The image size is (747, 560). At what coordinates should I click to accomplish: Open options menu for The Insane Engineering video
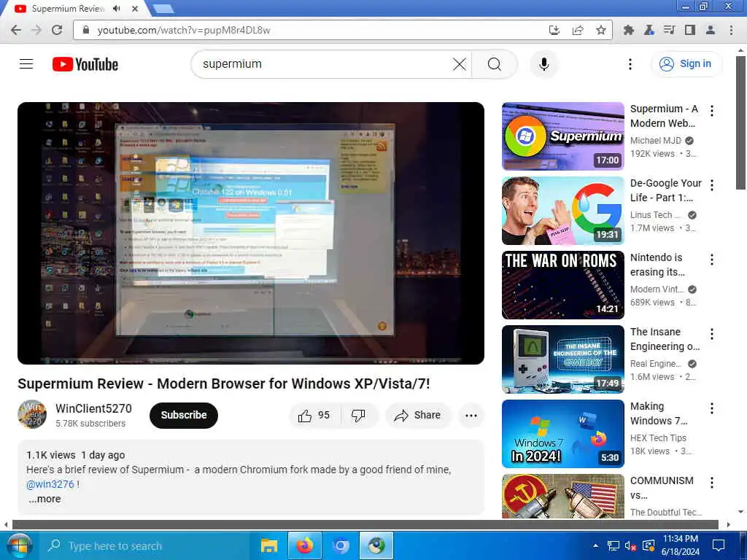(x=712, y=334)
